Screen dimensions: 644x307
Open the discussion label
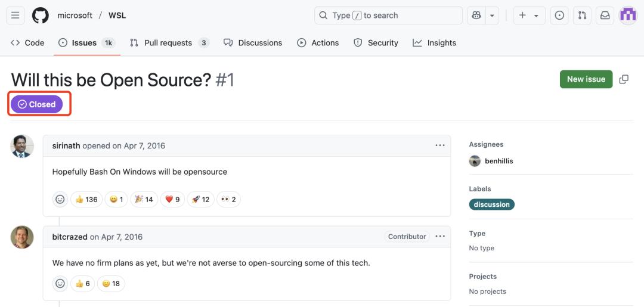pos(491,204)
